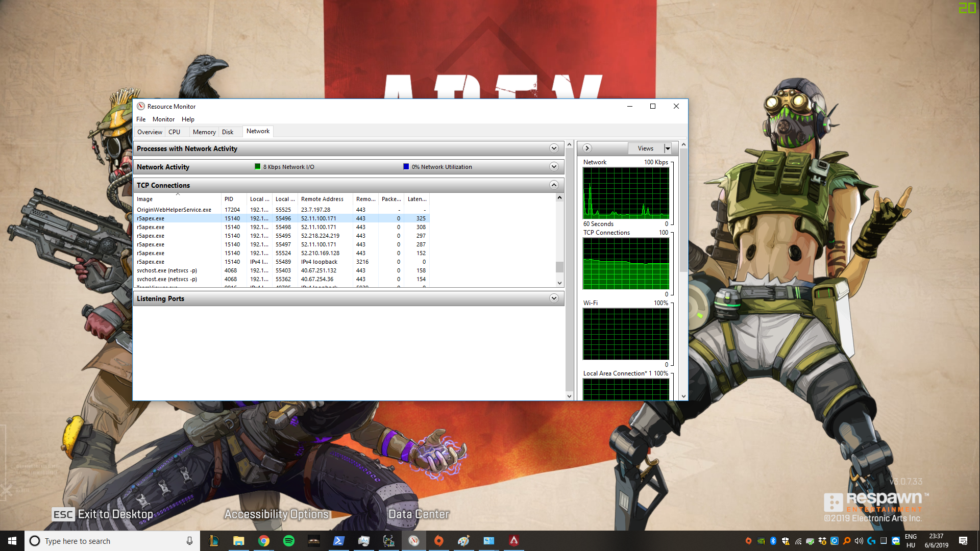
Task: Select svchost.exe row with remote 40.67.254.36
Action: [281, 279]
